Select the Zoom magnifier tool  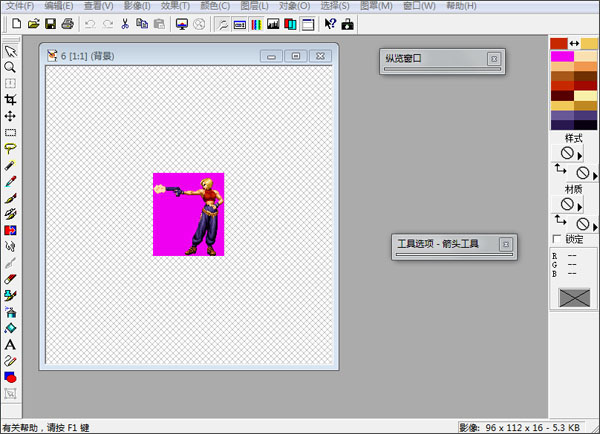click(x=10, y=67)
